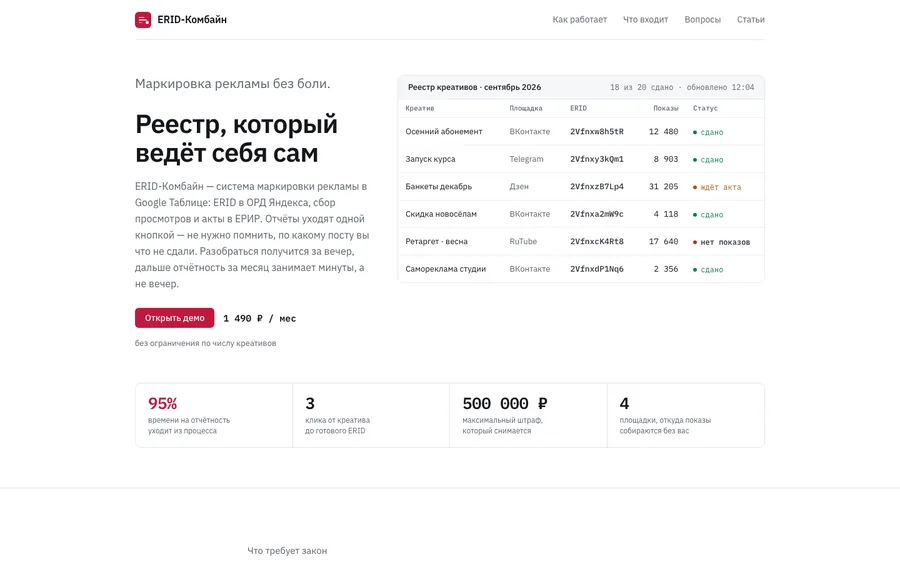Click the Открыть демо button
900x562 pixels.
point(174,318)
